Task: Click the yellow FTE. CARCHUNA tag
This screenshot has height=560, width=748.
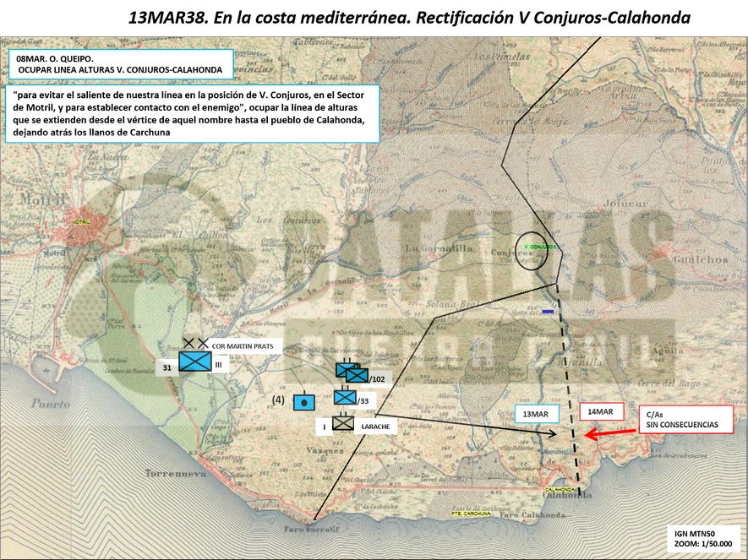Action: 472,514
